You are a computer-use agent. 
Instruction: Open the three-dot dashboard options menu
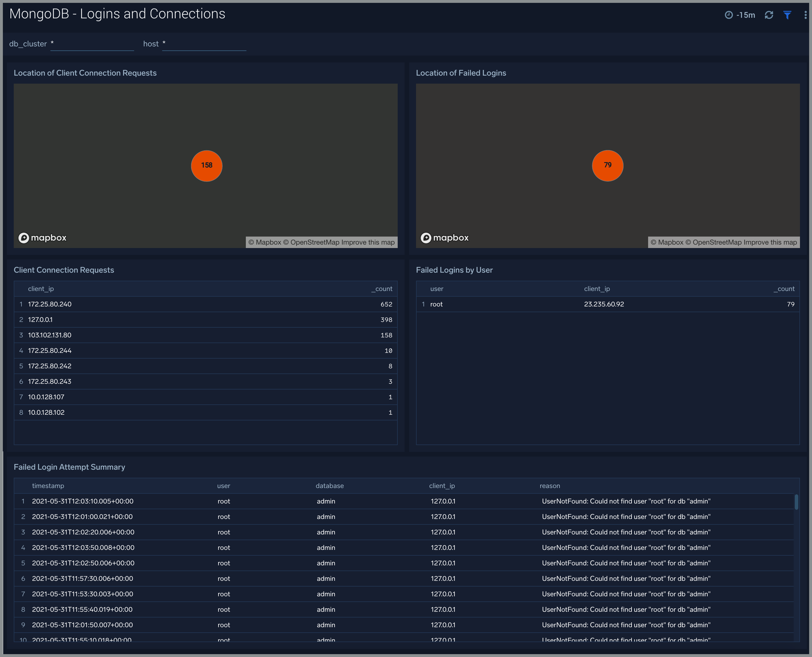(805, 15)
